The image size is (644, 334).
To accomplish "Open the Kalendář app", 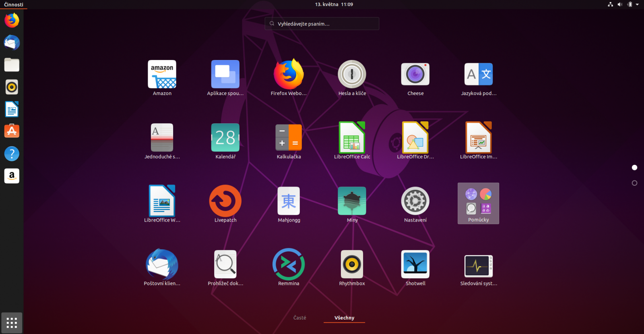I will point(225,142).
